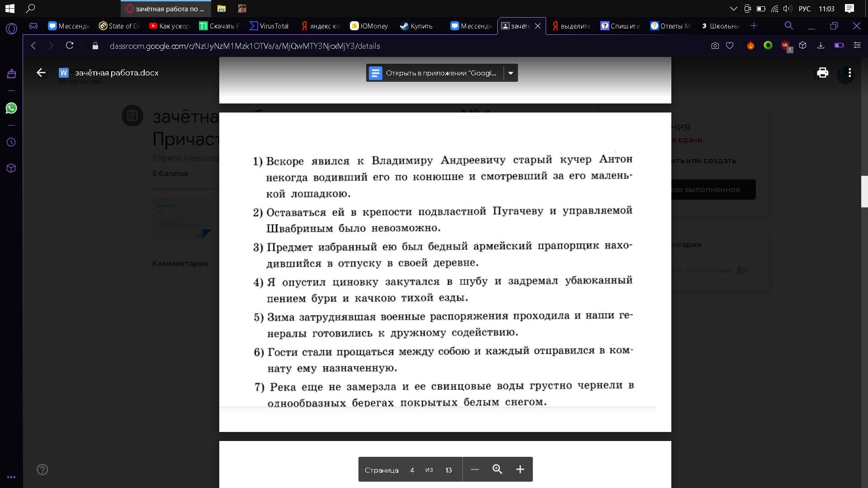This screenshot has height=488, width=868.
Task: Click Открыть в приложении Google button
Action: point(435,73)
